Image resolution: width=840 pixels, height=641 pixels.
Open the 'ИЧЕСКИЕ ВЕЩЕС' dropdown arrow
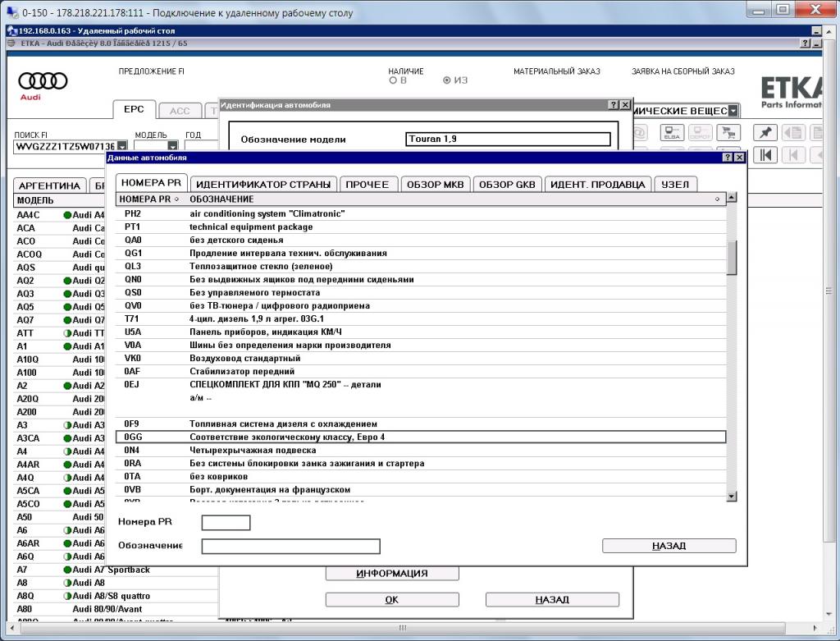coord(733,111)
